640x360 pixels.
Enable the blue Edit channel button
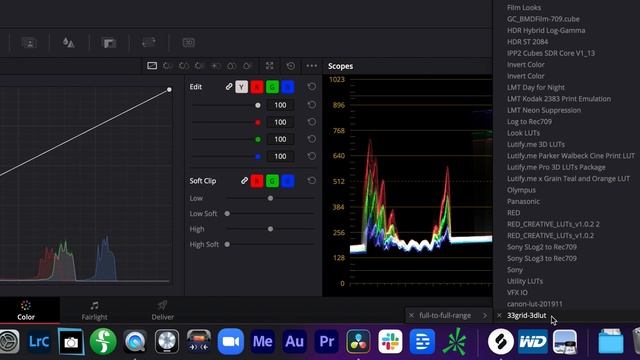[x=288, y=87]
